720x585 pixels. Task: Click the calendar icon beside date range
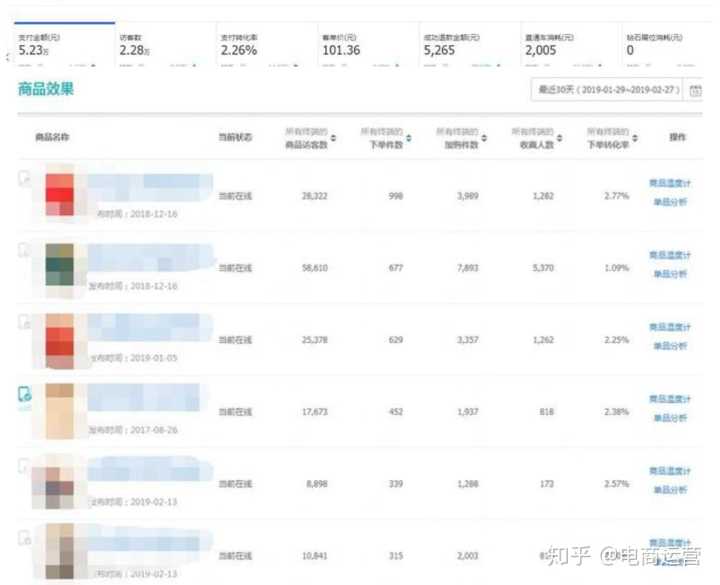tap(697, 90)
